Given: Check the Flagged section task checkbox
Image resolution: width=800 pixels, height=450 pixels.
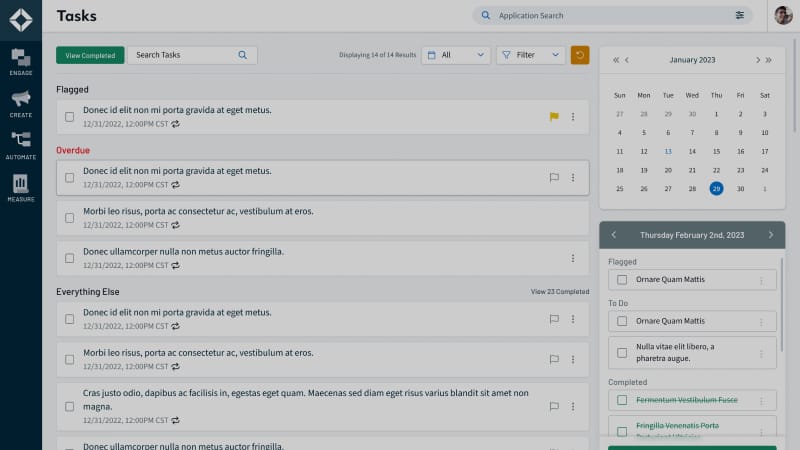Looking at the screenshot, I should [x=69, y=117].
